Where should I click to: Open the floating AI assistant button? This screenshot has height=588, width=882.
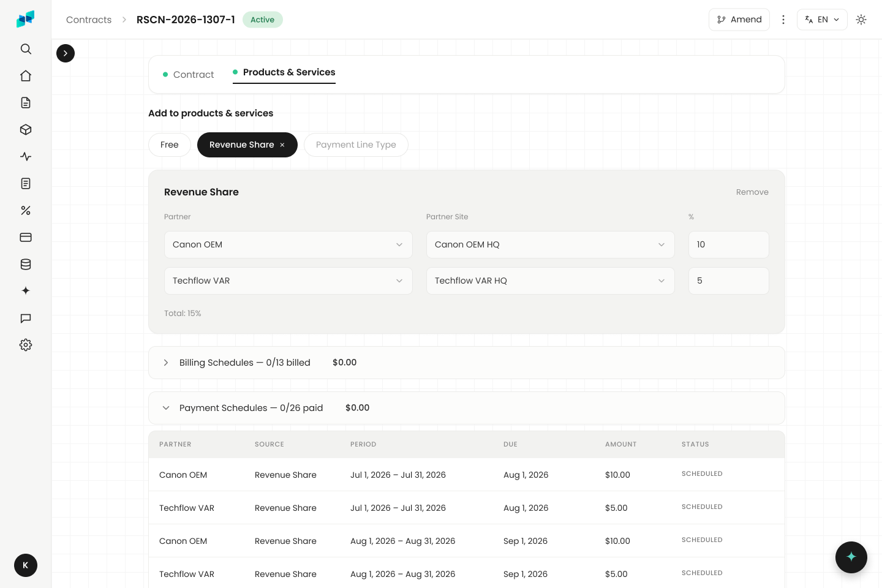851,557
